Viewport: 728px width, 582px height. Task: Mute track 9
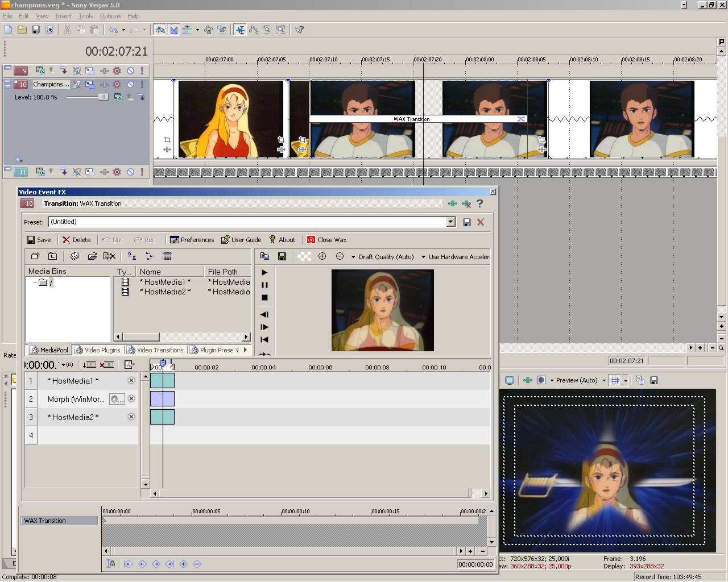tap(130, 70)
